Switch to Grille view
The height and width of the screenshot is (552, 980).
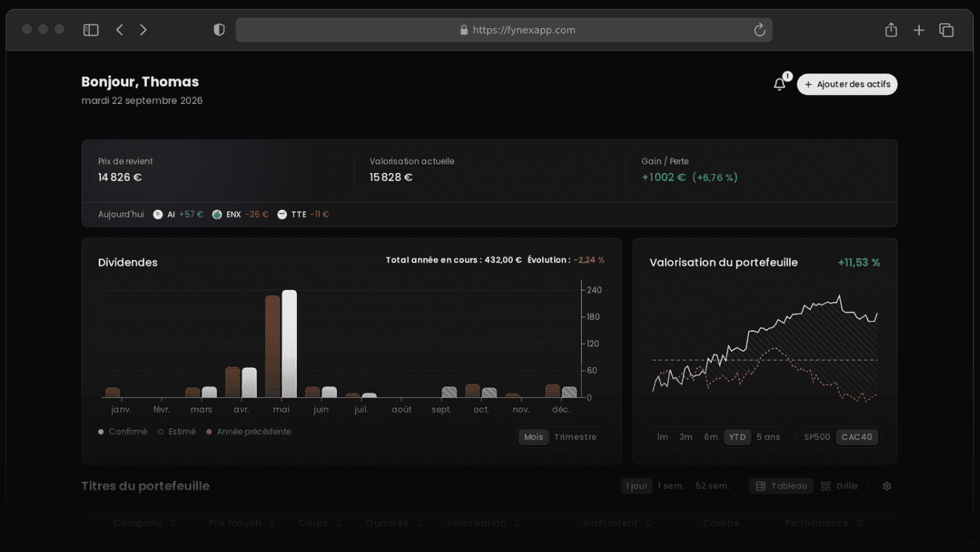840,486
